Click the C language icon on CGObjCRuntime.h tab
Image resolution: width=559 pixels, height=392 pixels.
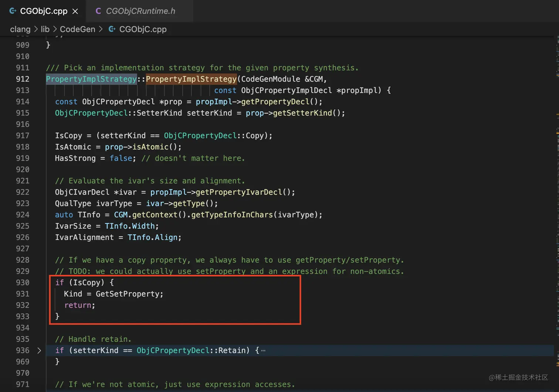coord(98,11)
